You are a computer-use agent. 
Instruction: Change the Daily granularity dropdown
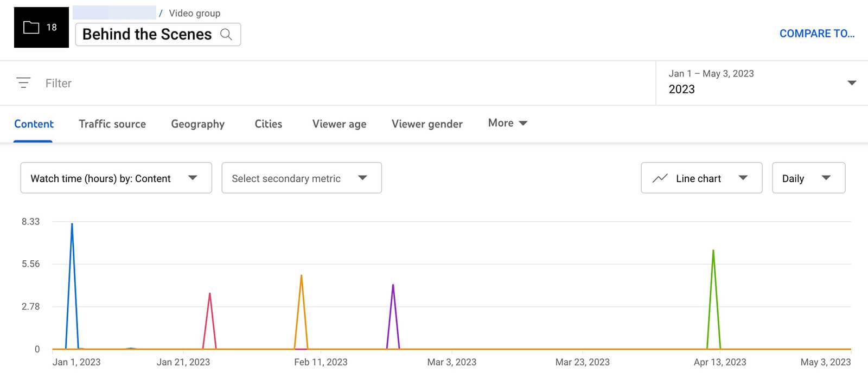tap(808, 178)
